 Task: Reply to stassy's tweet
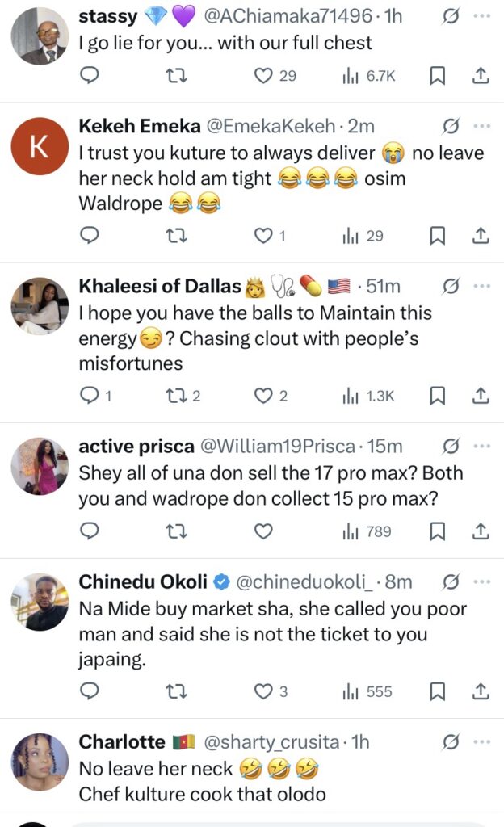point(90,76)
